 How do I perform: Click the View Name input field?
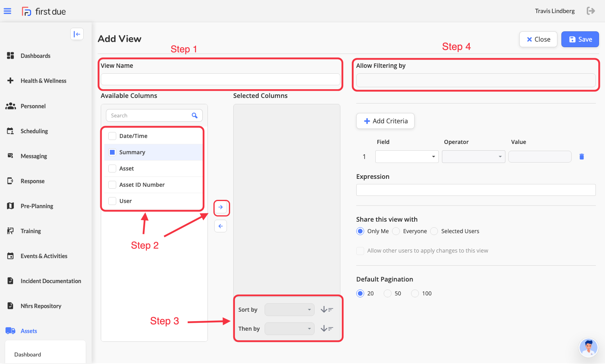pyautogui.click(x=221, y=79)
